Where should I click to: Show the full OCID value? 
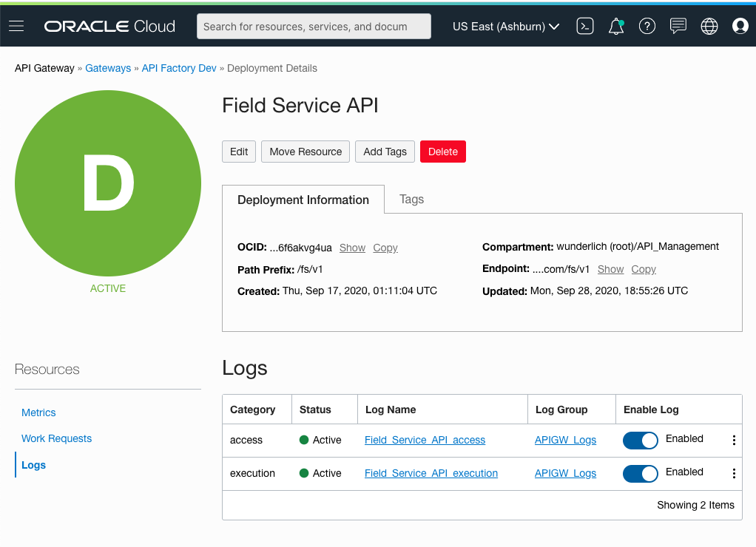click(x=352, y=248)
